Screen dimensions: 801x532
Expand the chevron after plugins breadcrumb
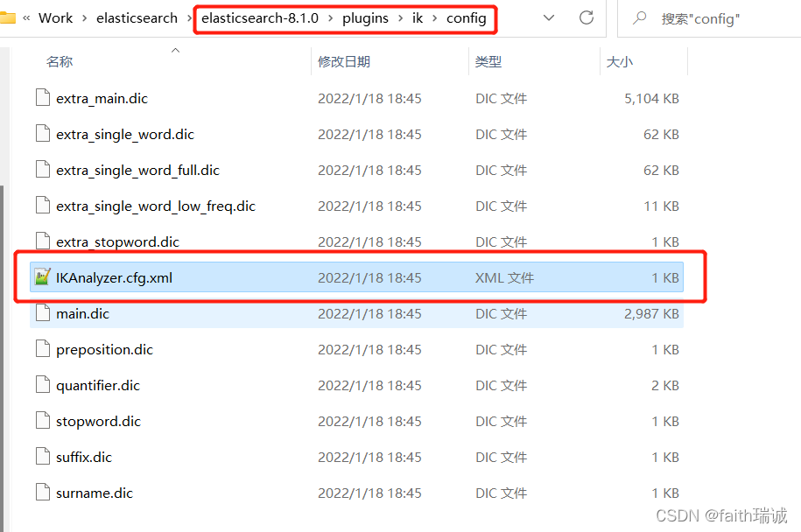pyautogui.click(x=401, y=18)
